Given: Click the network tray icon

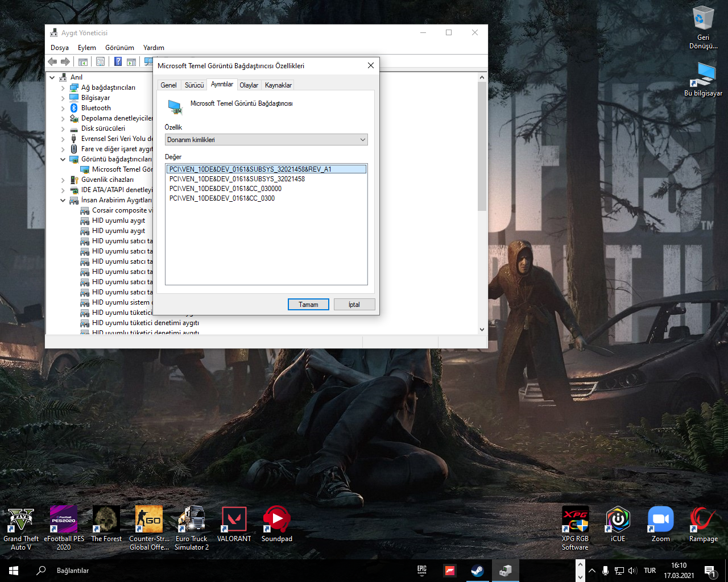Looking at the screenshot, I should click(x=619, y=571).
